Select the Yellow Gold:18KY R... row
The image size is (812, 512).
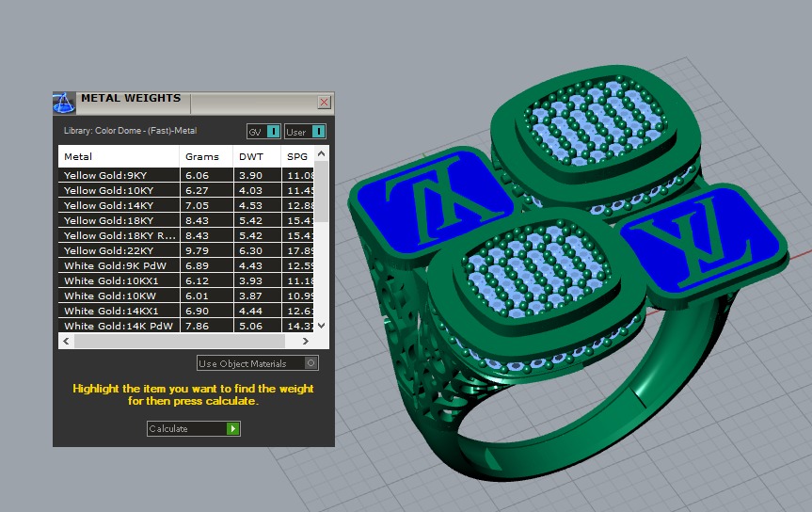click(186, 235)
